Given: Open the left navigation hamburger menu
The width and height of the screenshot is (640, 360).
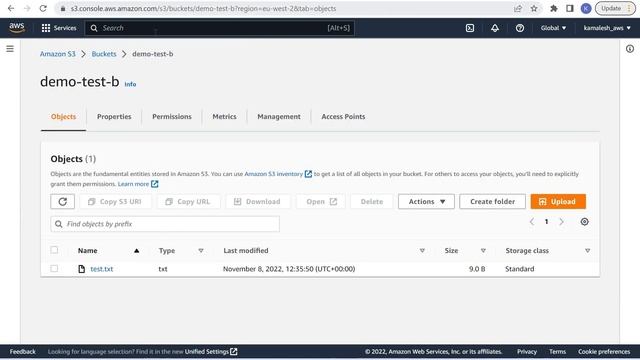Looking at the screenshot, I should tap(10, 49).
